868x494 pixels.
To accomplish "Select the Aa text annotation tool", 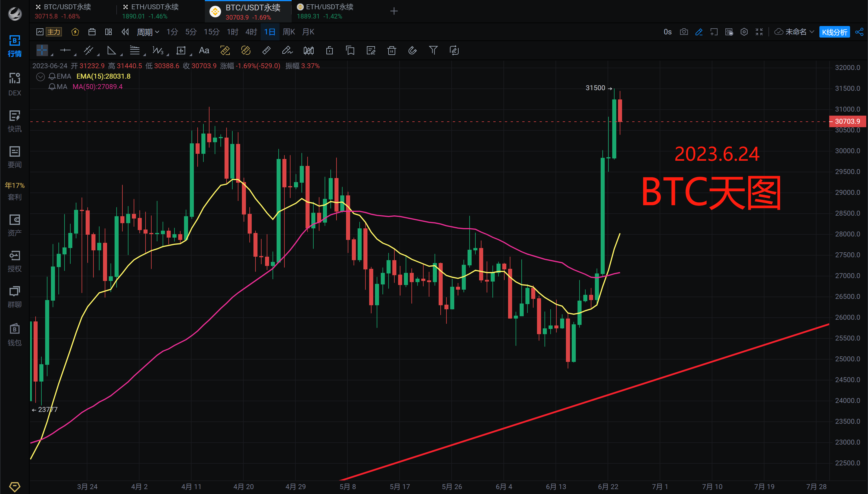I will pos(204,51).
